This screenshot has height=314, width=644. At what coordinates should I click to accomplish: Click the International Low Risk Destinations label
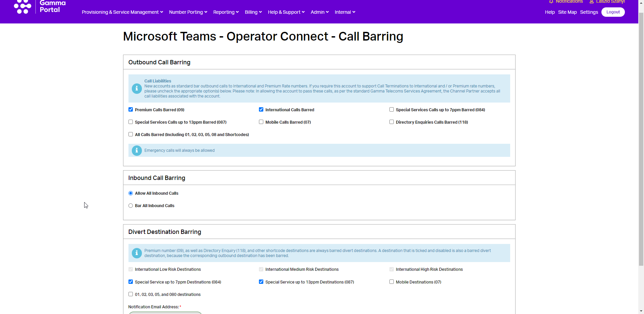click(x=168, y=269)
